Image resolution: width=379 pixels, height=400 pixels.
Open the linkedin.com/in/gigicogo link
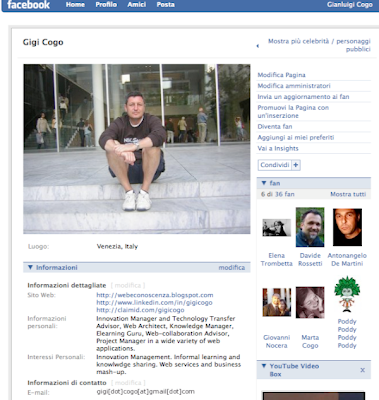[154, 302]
